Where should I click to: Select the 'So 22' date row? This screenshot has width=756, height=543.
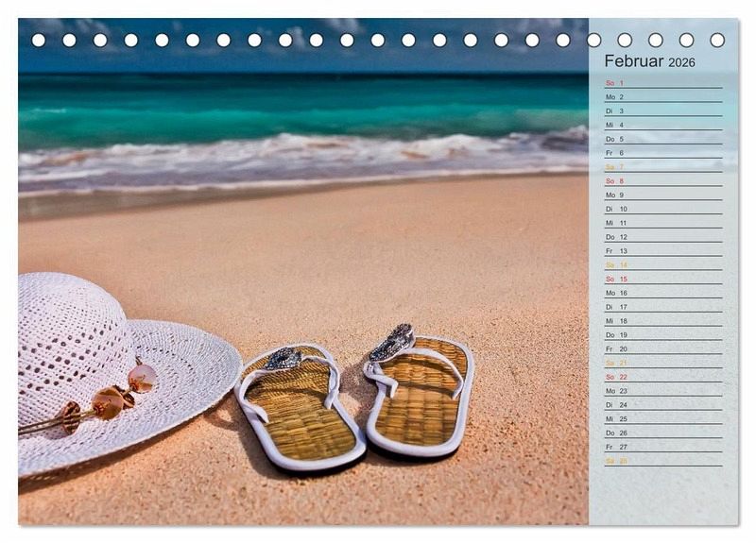[663, 376]
